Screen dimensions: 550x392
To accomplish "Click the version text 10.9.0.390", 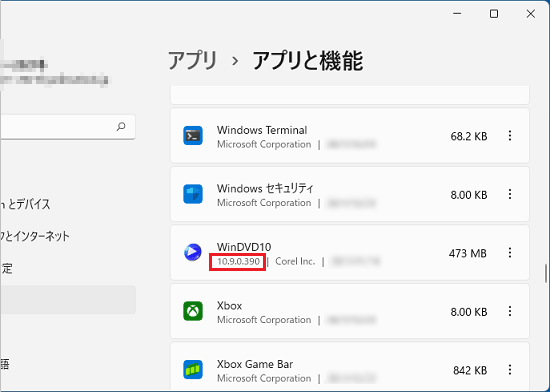I will click(x=239, y=262).
